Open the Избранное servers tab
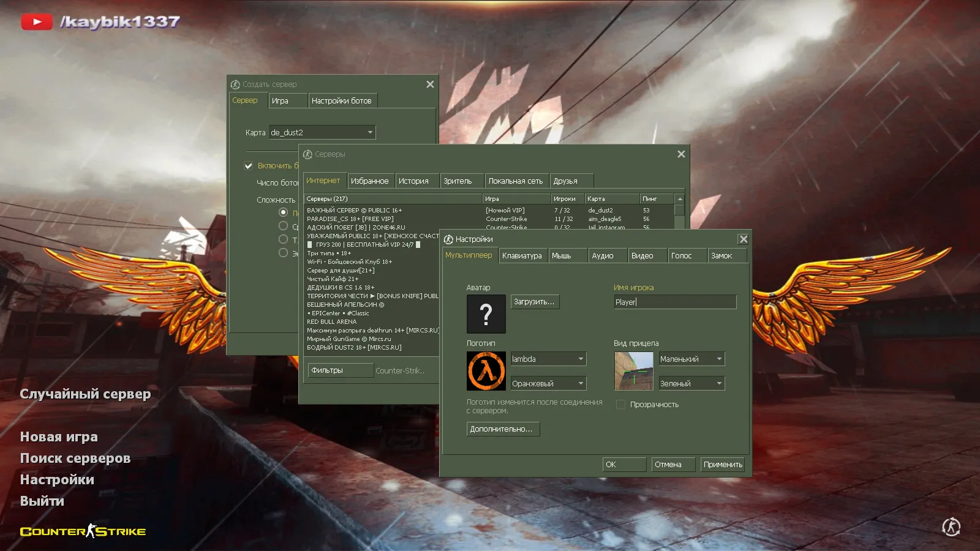Viewport: 980px width, 551px height. click(x=369, y=181)
